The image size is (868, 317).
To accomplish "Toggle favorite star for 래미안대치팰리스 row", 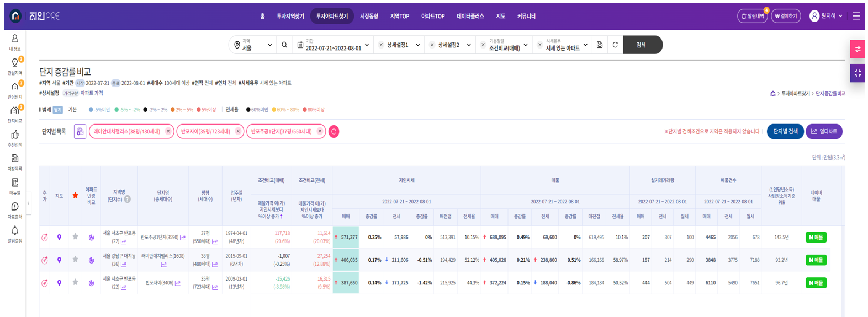I will (75, 260).
